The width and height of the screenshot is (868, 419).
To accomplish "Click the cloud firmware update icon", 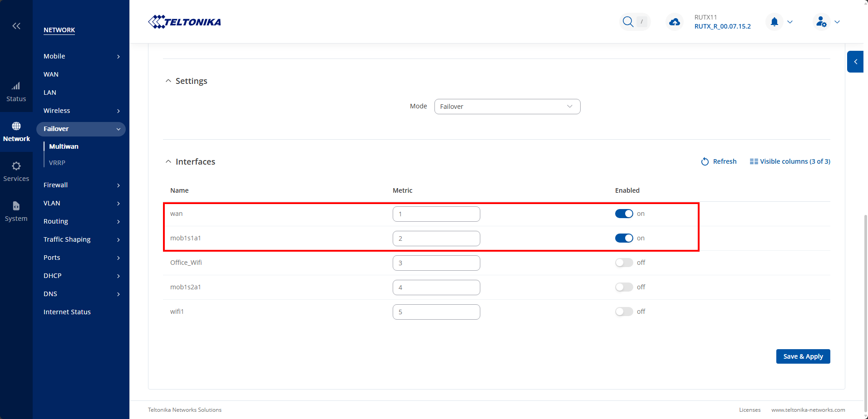I will [x=675, y=22].
